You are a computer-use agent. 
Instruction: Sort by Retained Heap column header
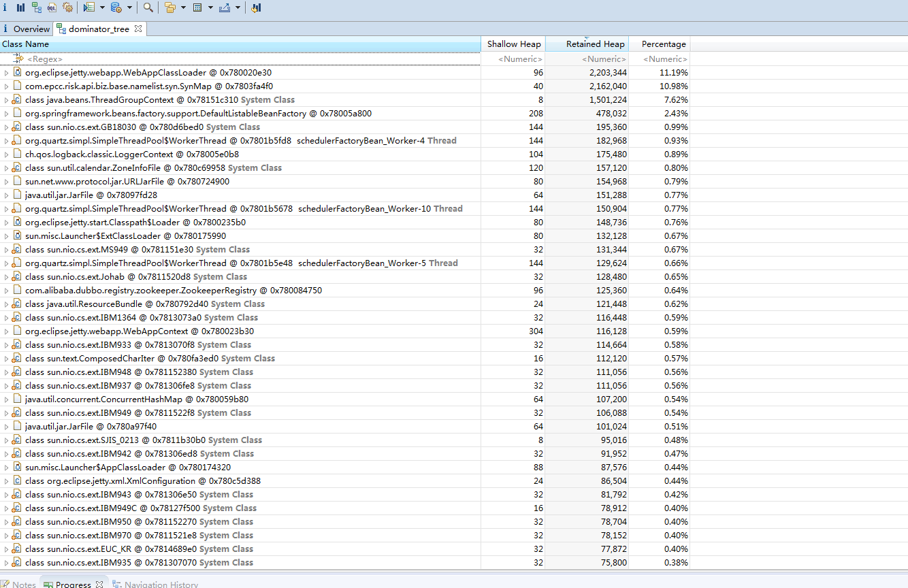pos(587,44)
